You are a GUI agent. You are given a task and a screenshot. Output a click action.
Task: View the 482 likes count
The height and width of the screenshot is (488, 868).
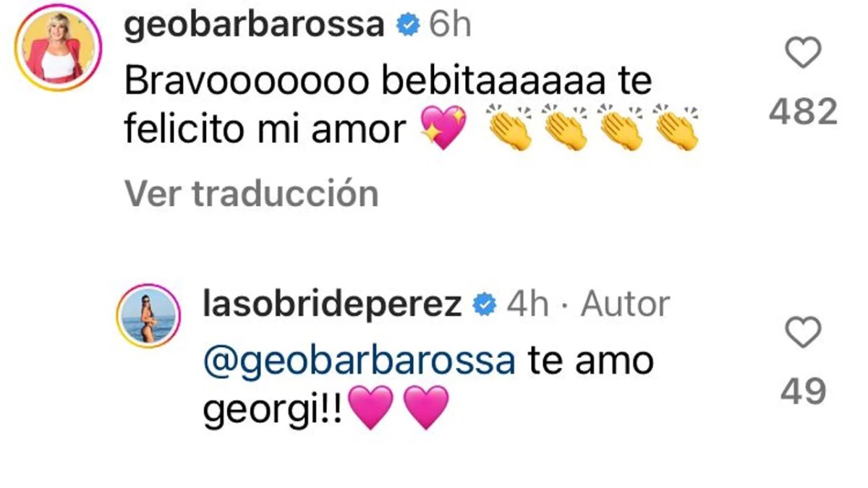pyautogui.click(x=803, y=113)
